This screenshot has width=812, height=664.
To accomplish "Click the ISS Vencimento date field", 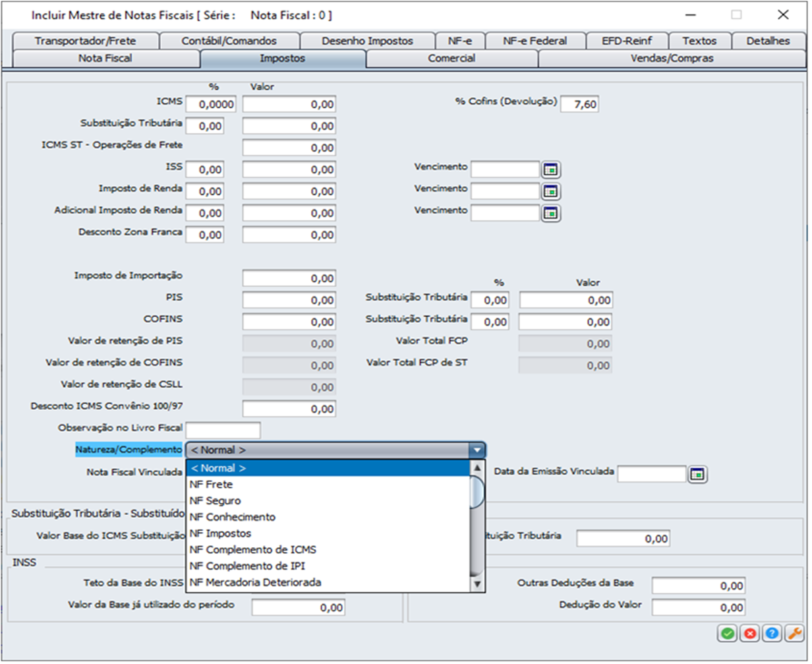I will (x=506, y=169).
